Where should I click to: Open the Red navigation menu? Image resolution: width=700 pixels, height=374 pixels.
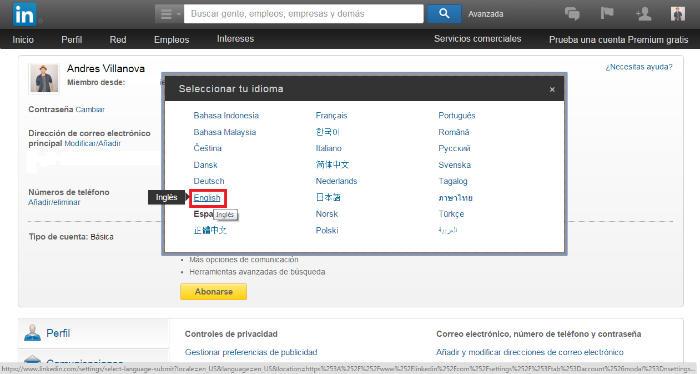tap(118, 40)
